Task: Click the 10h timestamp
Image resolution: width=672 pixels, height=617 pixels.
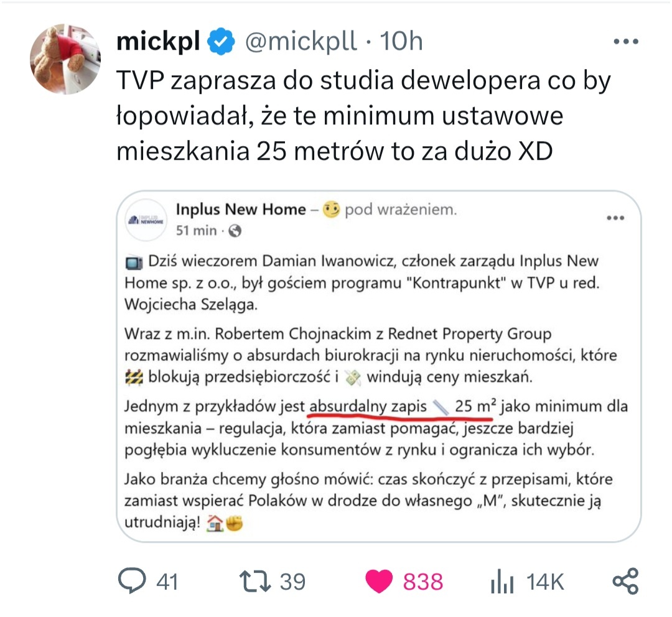Action: (401, 42)
